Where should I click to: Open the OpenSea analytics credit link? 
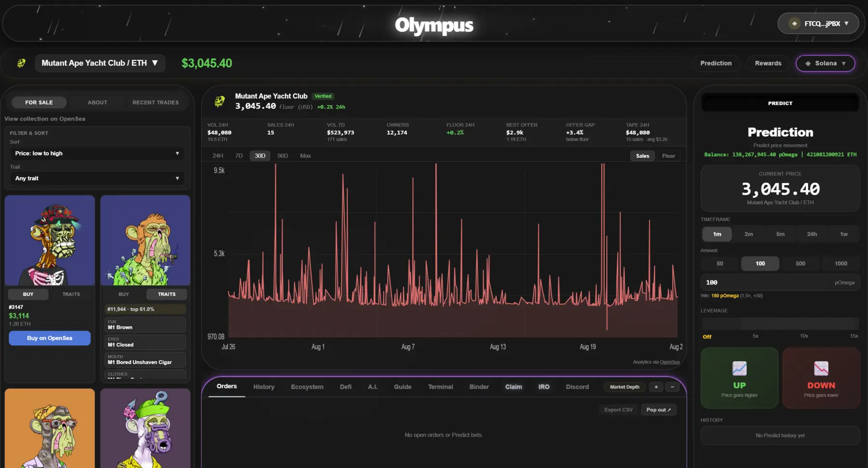pyautogui.click(x=669, y=362)
